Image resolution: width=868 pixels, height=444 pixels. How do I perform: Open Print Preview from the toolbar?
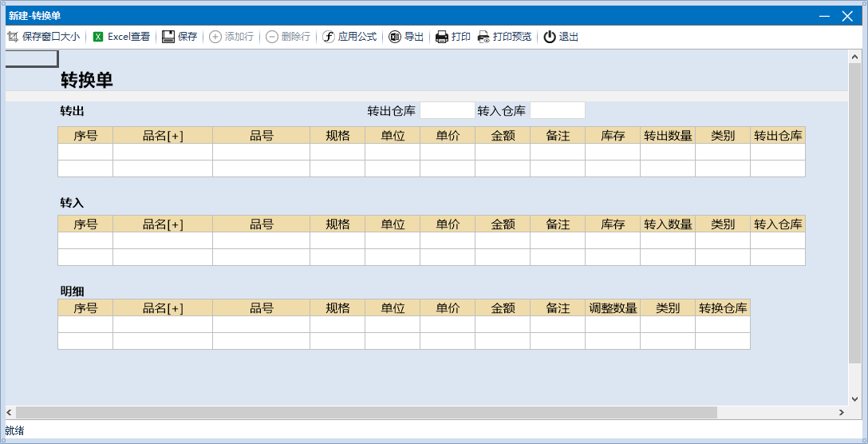tap(483, 37)
